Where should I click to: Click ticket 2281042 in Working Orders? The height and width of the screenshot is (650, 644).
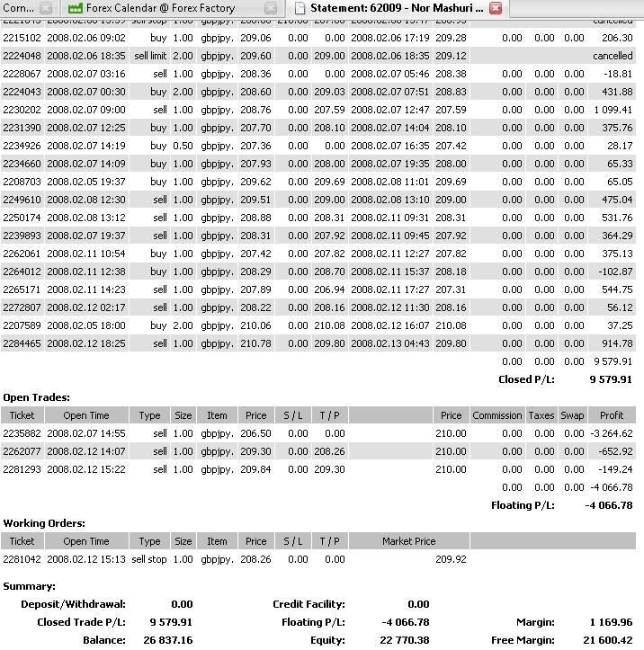(x=22, y=559)
